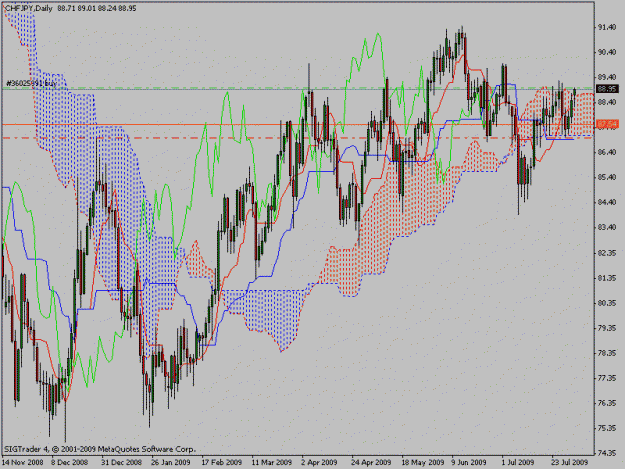The image size is (625, 469).
Task: Click the 31 Dec 2008 date label
Action: pyautogui.click(x=121, y=463)
